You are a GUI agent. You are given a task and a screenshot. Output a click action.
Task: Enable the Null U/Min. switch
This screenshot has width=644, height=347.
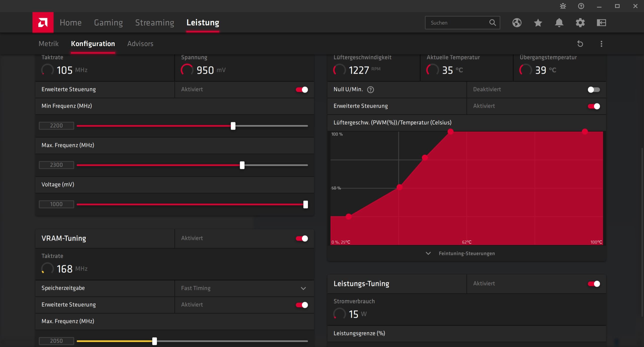pyautogui.click(x=594, y=90)
